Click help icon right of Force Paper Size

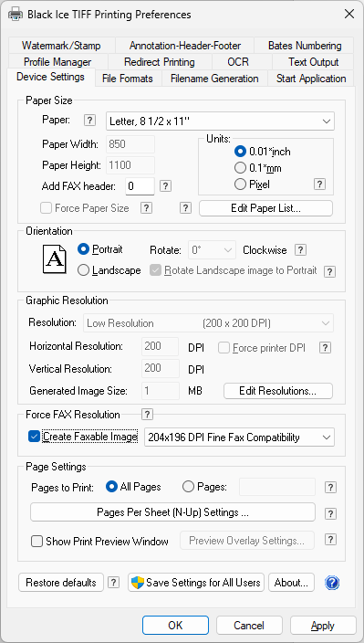146,208
